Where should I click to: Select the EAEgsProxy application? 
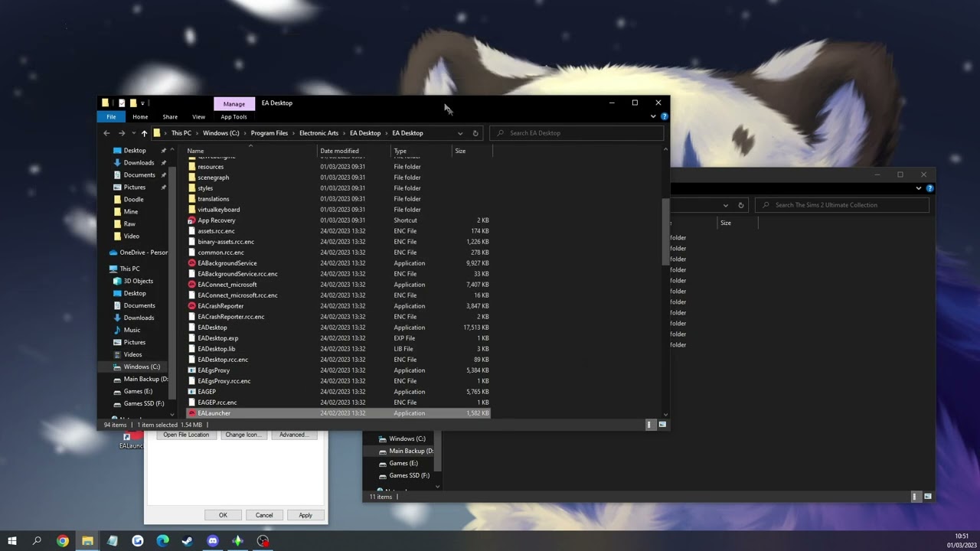(x=213, y=370)
